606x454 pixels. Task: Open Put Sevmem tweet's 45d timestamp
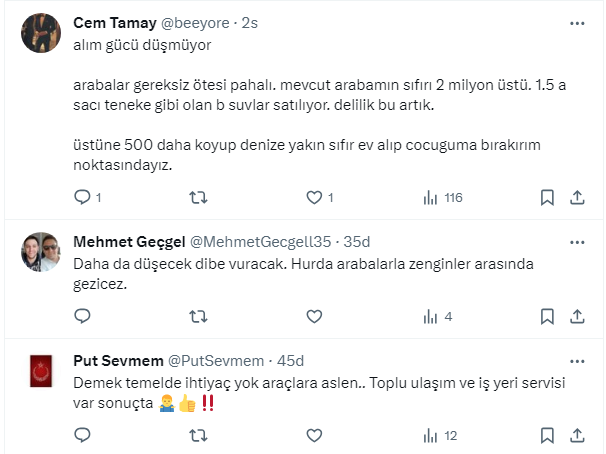291,361
